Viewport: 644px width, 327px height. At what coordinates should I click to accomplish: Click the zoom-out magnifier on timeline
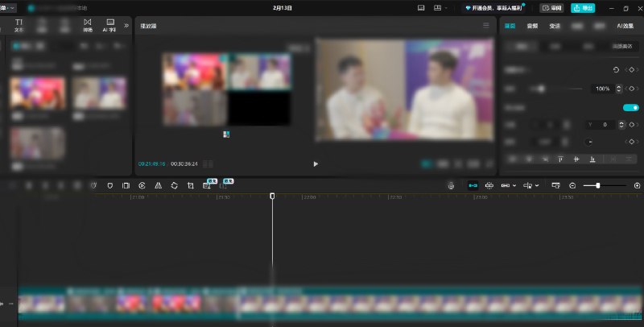tap(572, 185)
